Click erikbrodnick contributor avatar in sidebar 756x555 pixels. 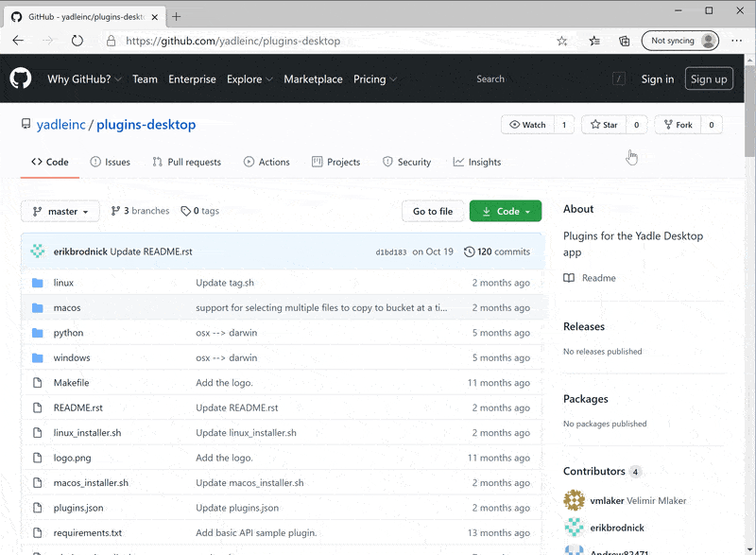(575, 527)
